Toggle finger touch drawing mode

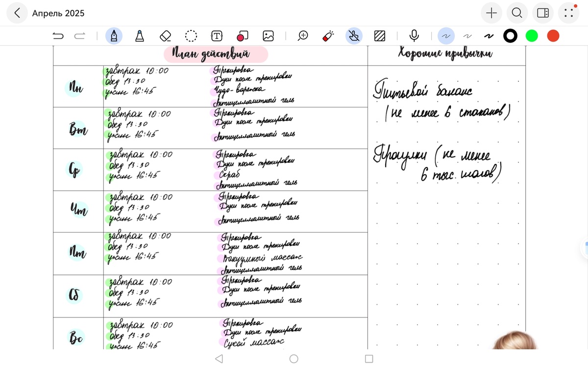tap(354, 36)
